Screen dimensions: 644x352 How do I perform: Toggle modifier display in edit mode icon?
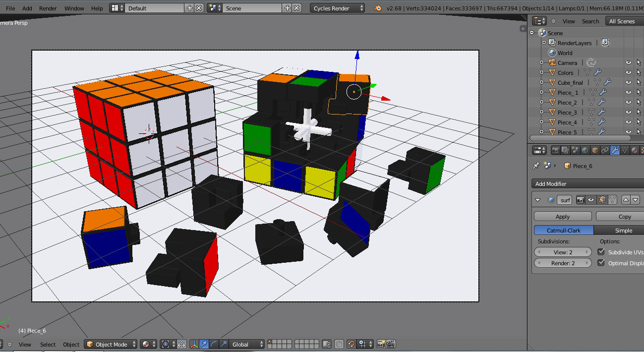tap(602, 200)
